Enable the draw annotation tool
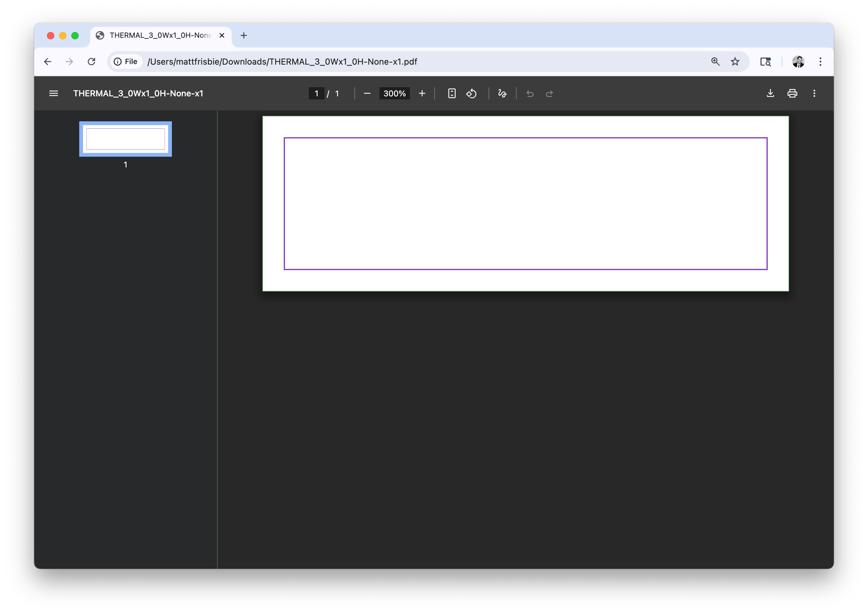The height and width of the screenshot is (614, 868). (x=502, y=93)
